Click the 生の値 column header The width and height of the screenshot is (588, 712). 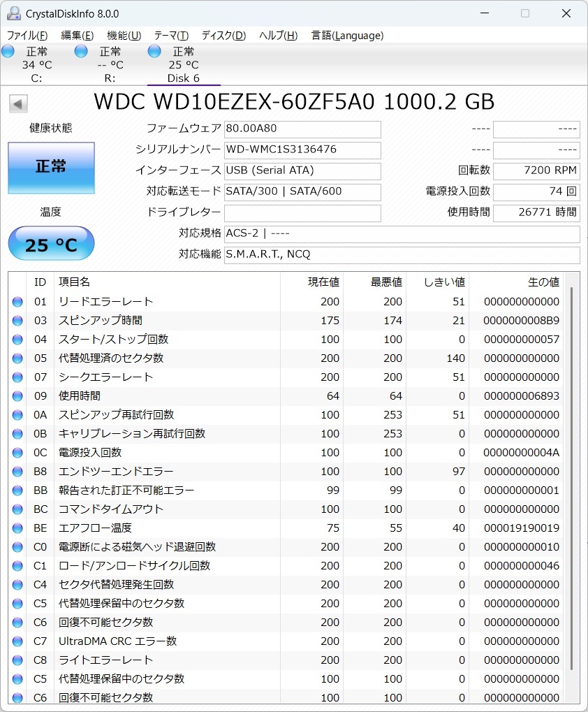click(516, 282)
